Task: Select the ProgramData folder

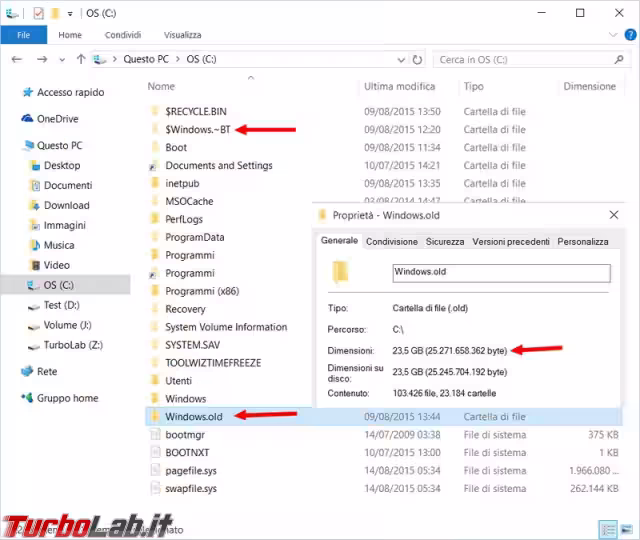Action: [194, 238]
